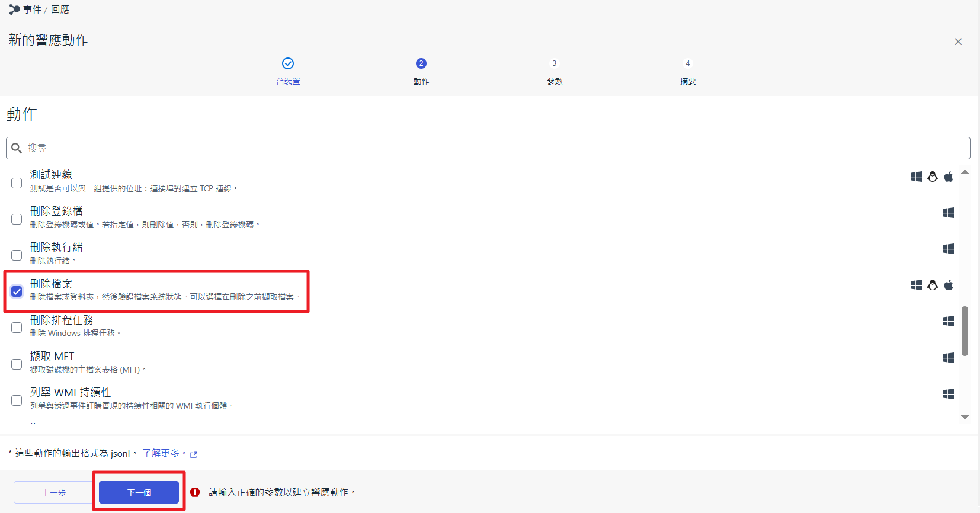Enable the 擷取 MFT checkbox
980x513 pixels.
coord(17,364)
